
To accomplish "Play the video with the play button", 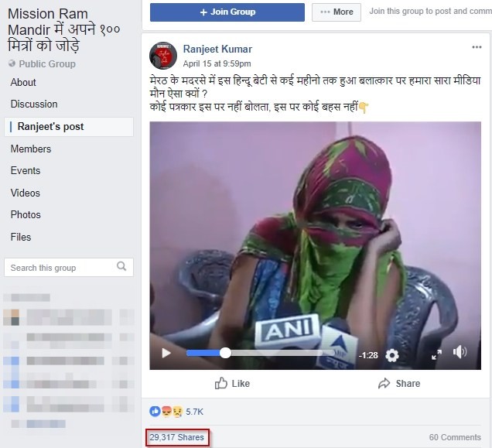I will [x=166, y=353].
